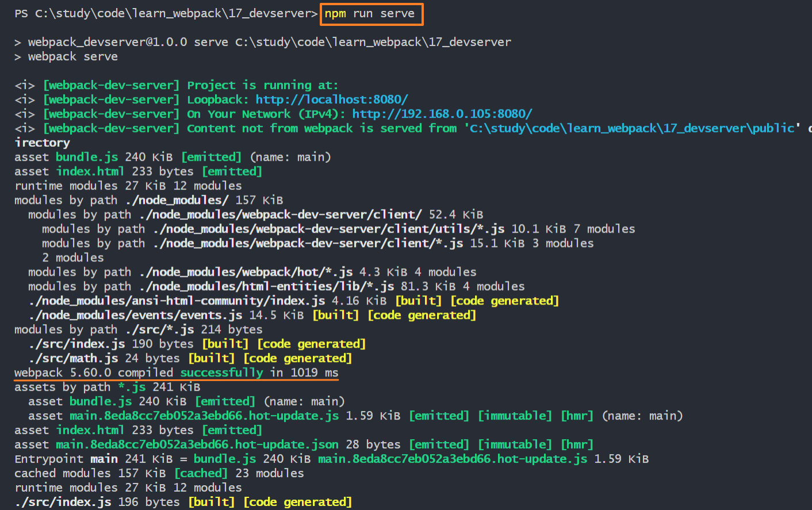Viewport: 812px width, 510px height.
Task: Click the 'Entrypoint main' line
Action: [331, 459]
